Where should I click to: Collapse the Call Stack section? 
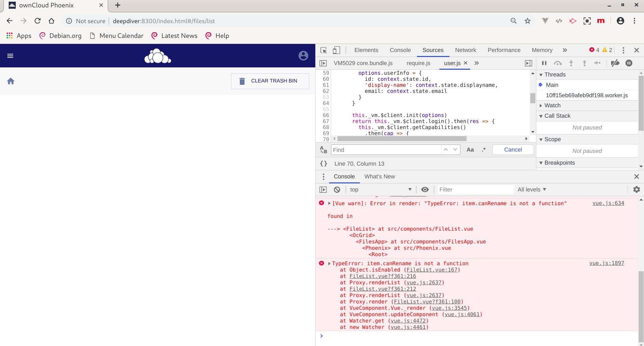pyautogui.click(x=541, y=116)
